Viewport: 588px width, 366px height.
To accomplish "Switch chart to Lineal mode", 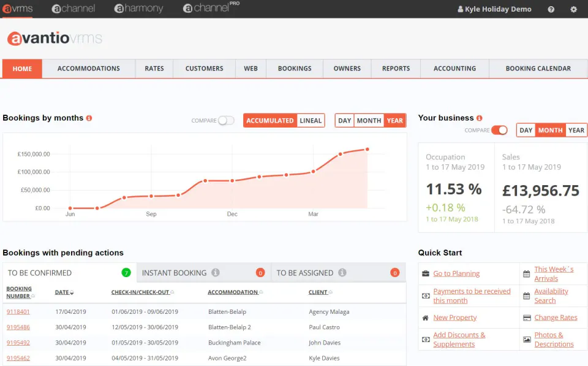I will [x=311, y=121].
